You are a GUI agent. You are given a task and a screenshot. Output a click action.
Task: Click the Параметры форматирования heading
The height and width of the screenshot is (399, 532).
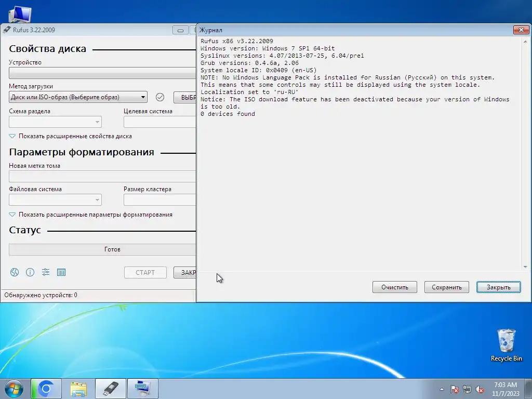82,152
